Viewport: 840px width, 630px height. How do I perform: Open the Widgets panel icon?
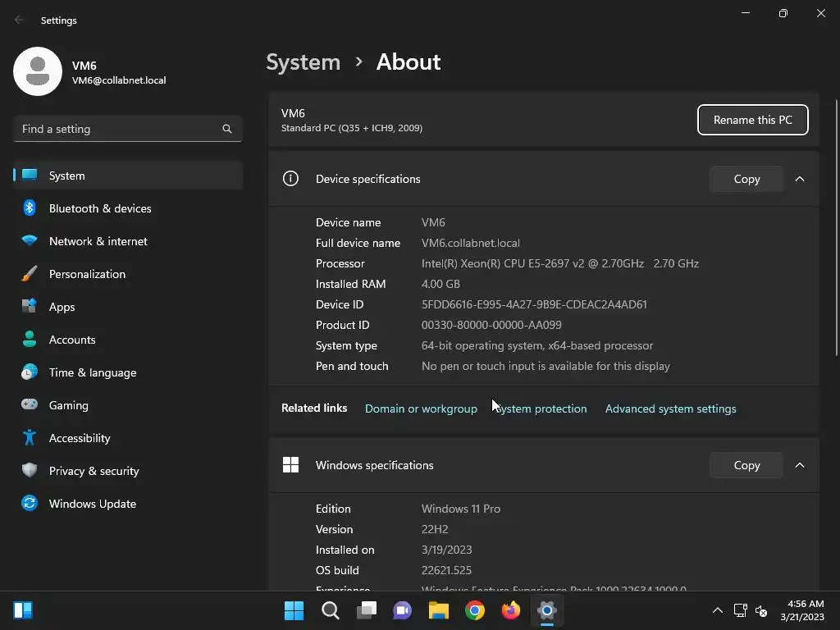(23, 610)
